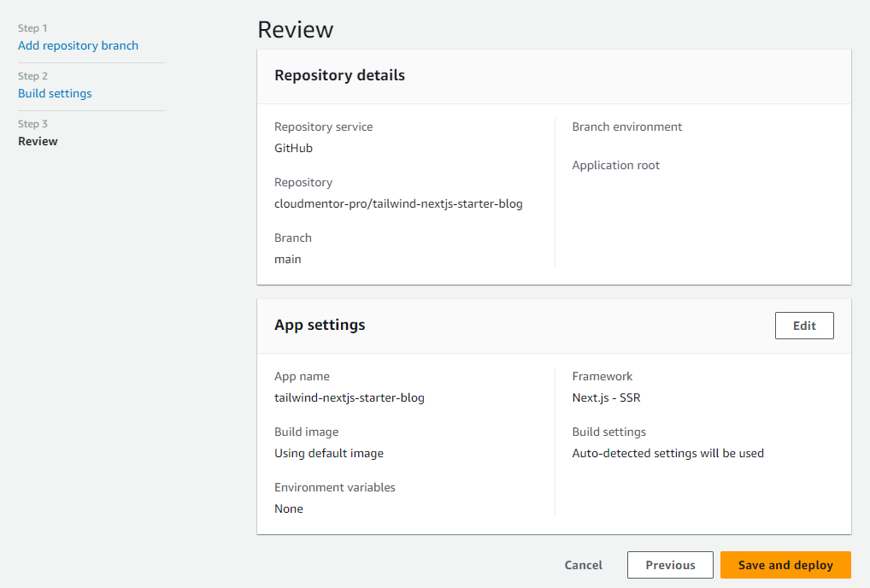Screen dimensions: 870x588
Task: Click the Review page heading
Action: click(x=295, y=30)
